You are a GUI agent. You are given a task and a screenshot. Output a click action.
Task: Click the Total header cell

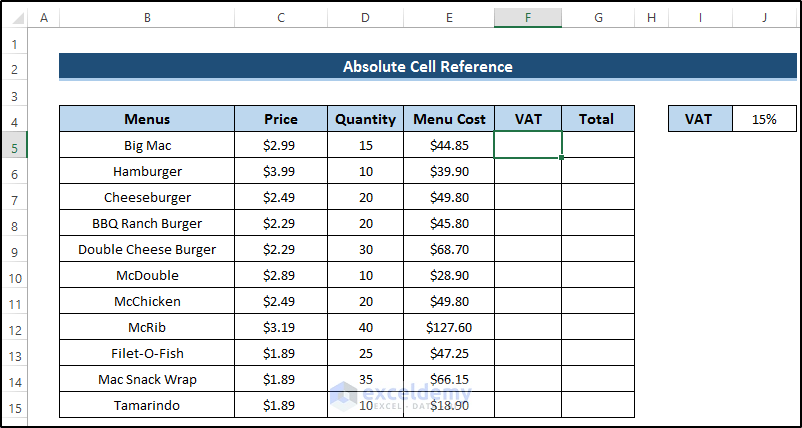597,119
